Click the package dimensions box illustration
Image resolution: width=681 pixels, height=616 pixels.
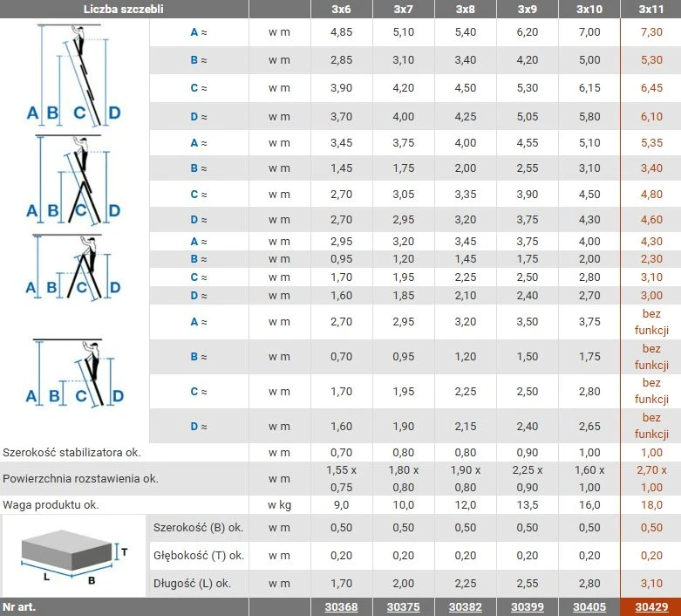point(74,557)
